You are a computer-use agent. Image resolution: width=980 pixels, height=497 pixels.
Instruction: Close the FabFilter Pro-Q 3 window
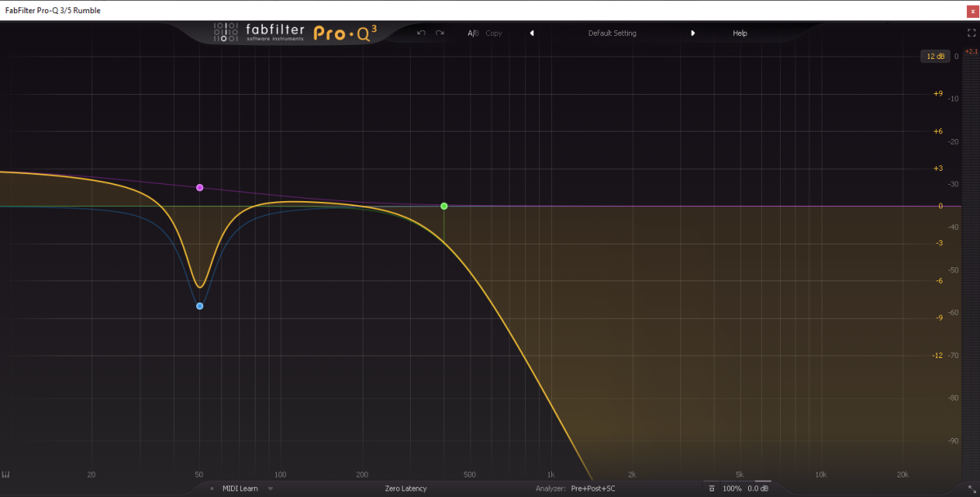972,11
